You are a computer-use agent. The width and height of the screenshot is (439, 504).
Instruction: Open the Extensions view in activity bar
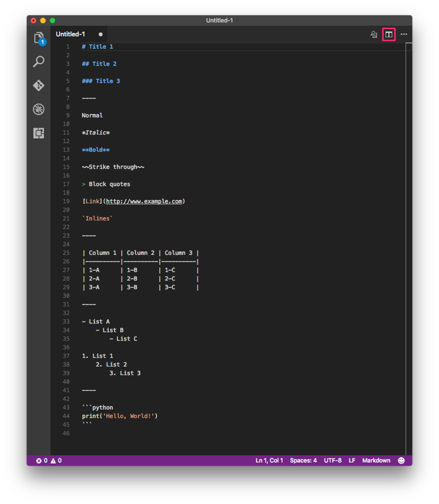38,133
